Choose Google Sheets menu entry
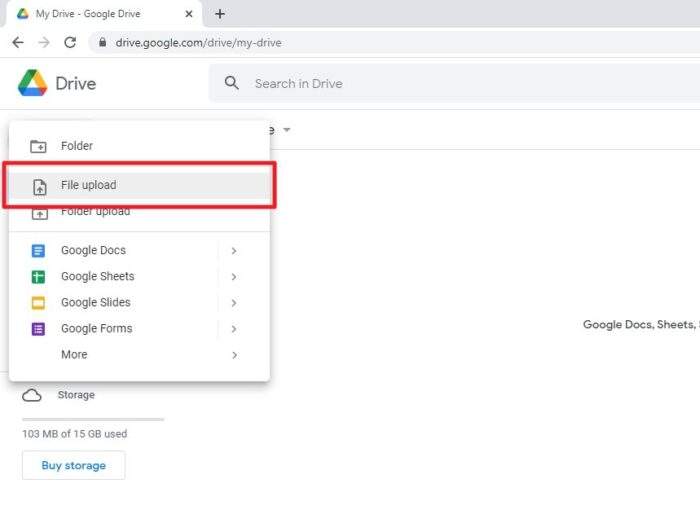The height and width of the screenshot is (510, 700). point(139,277)
